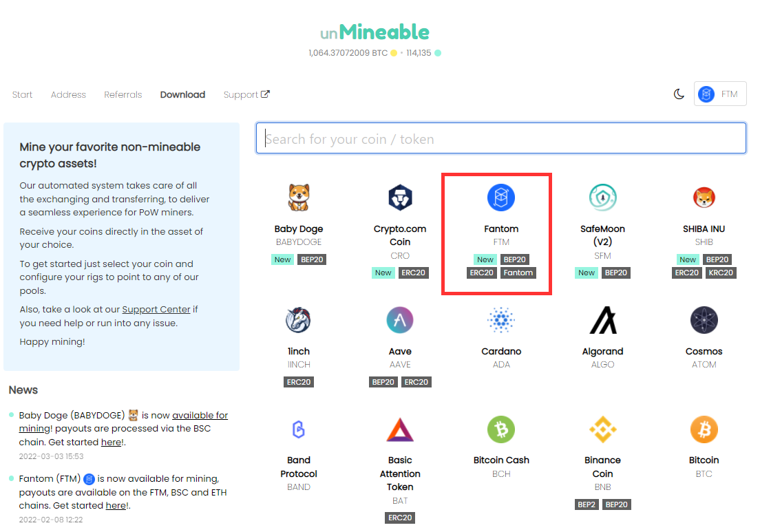Screen dimensions: 760x532
Task: Click the ERC20 tag under Crypto.com Coin
Action: 414,273
